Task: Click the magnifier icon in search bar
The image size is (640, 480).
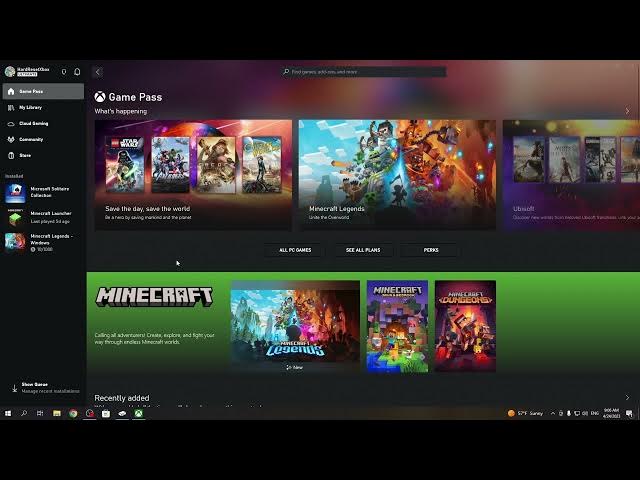Action: (x=286, y=71)
